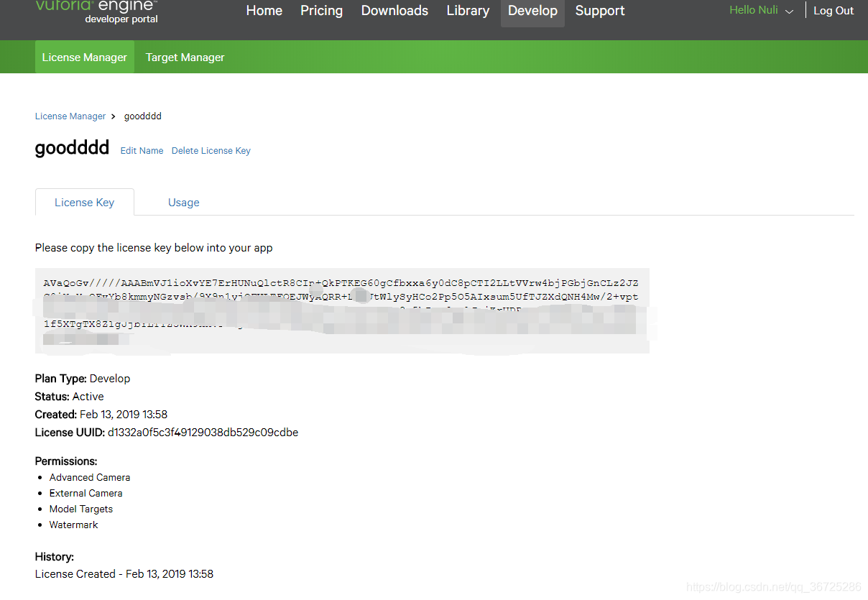The height and width of the screenshot is (600, 868).
Task: Open the Usage tab
Action: [x=184, y=203]
